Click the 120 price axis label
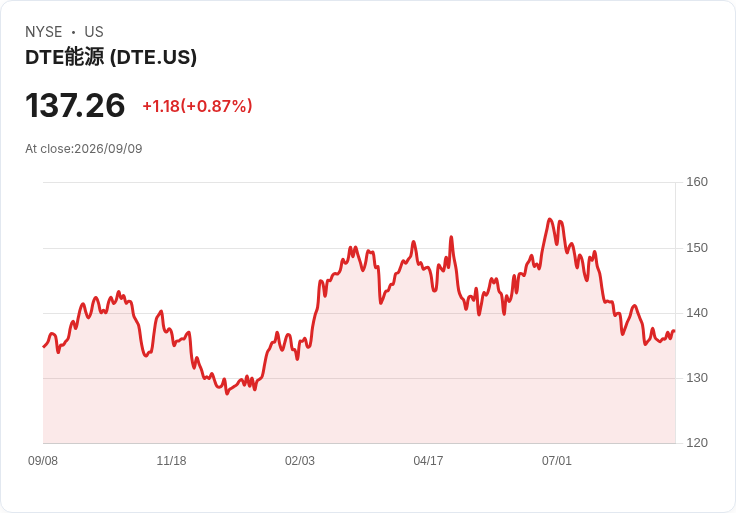This screenshot has width=736, height=513. (697, 443)
